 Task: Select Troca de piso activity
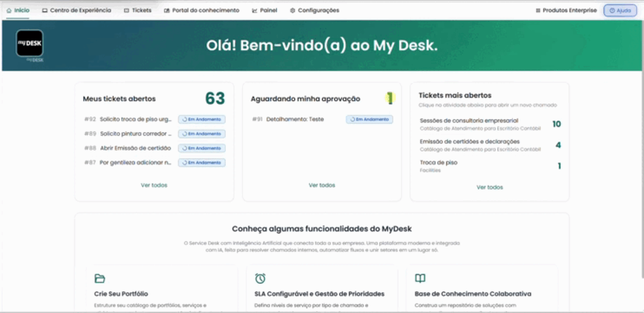490,166
